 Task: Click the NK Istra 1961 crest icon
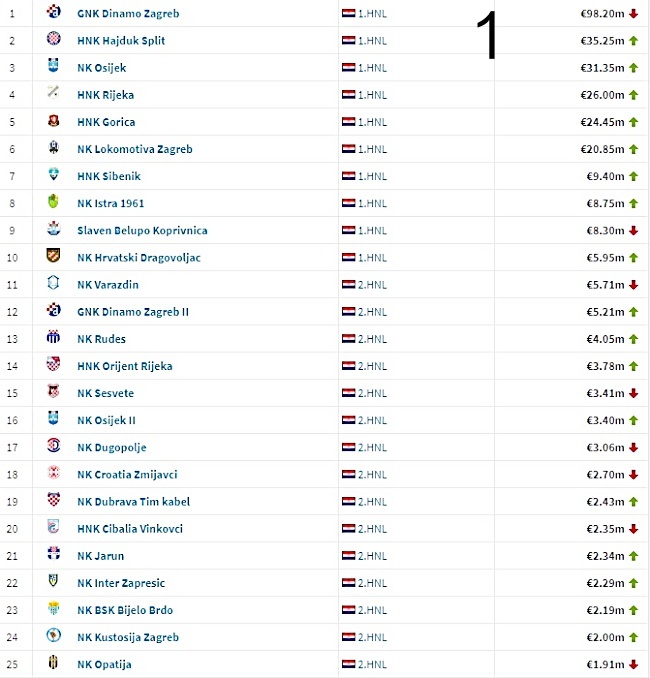[53, 203]
